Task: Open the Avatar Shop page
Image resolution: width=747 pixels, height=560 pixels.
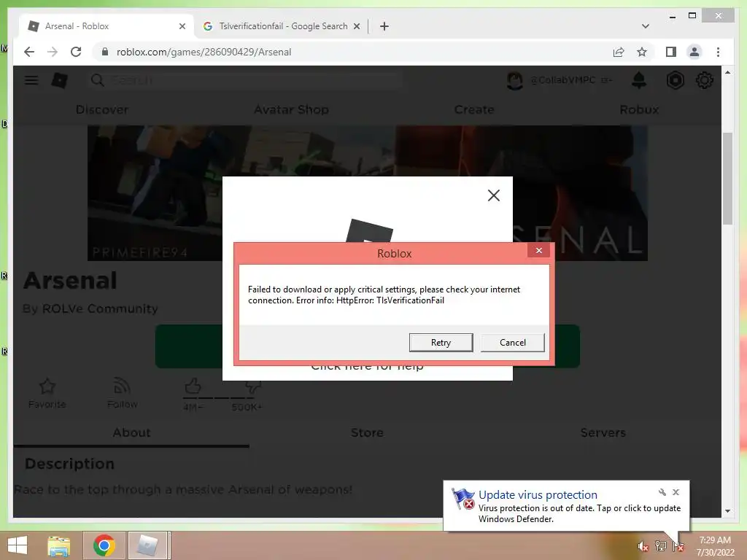Action: click(291, 109)
